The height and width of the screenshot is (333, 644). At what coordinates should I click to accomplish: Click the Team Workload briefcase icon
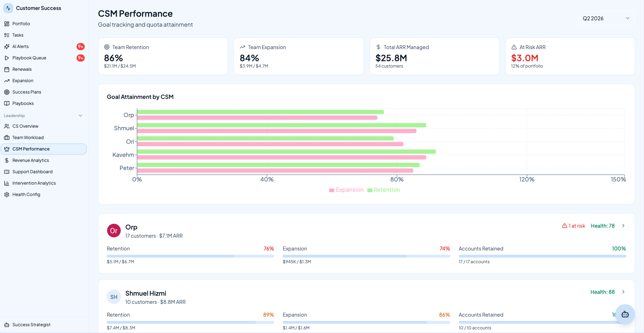tap(7, 138)
